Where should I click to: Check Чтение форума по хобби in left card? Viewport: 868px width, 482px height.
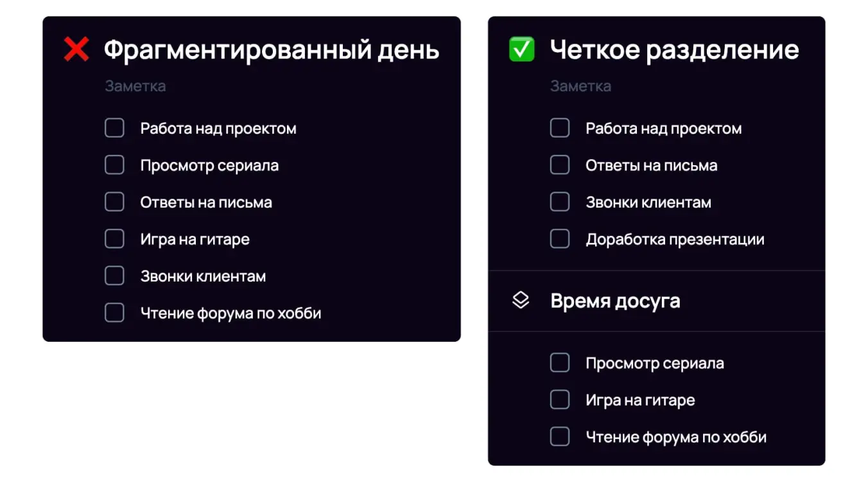coord(114,312)
